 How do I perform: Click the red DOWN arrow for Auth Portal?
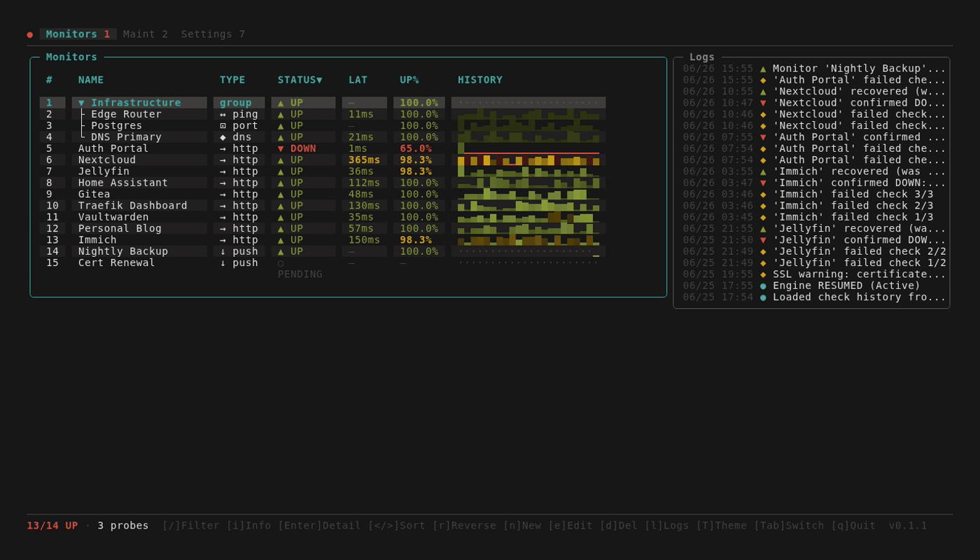pyautogui.click(x=281, y=148)
